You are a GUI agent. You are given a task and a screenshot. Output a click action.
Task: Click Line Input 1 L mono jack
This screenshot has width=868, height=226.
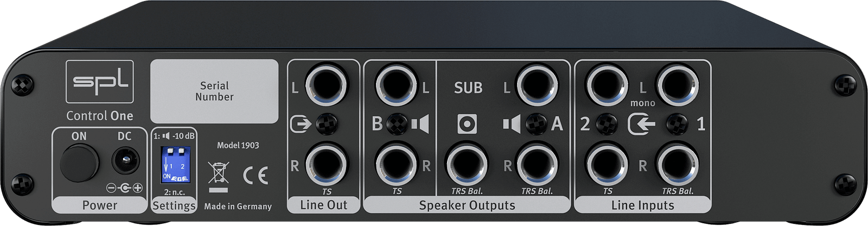click(x=678, y=85)
